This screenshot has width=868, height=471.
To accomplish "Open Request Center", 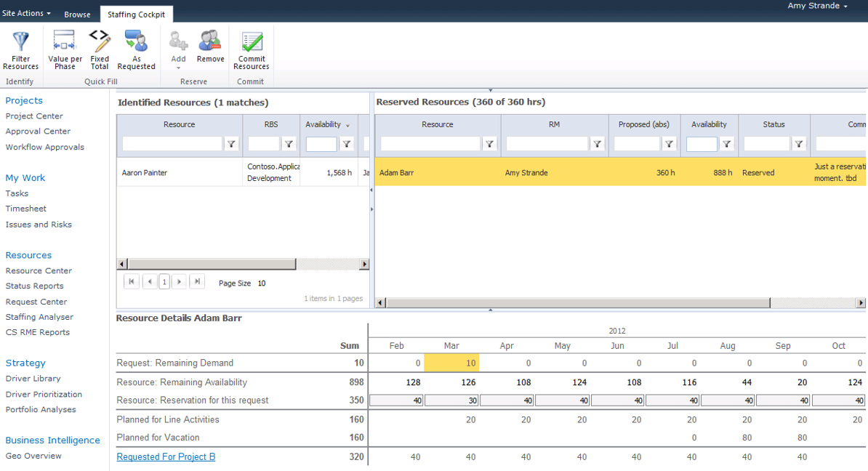I will (x=36, y=302).
